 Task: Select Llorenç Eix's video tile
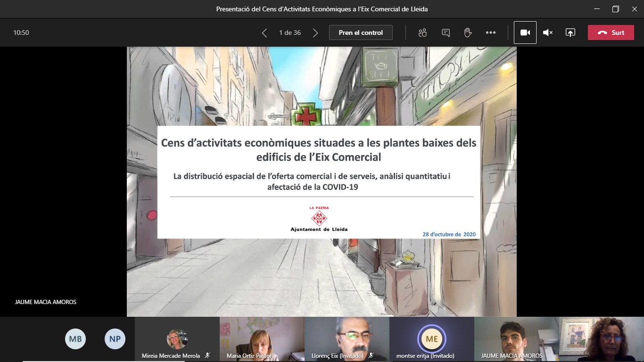(x=347, y=338)
